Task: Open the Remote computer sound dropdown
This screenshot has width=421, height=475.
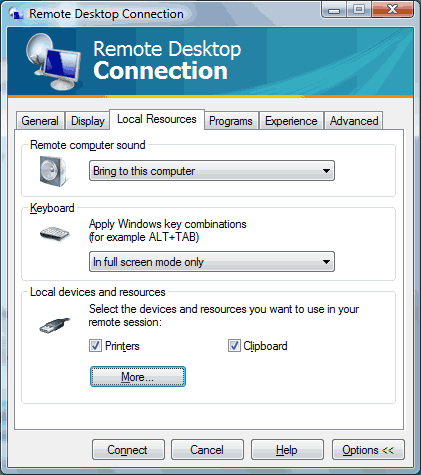Action: (x=212, y=171)
